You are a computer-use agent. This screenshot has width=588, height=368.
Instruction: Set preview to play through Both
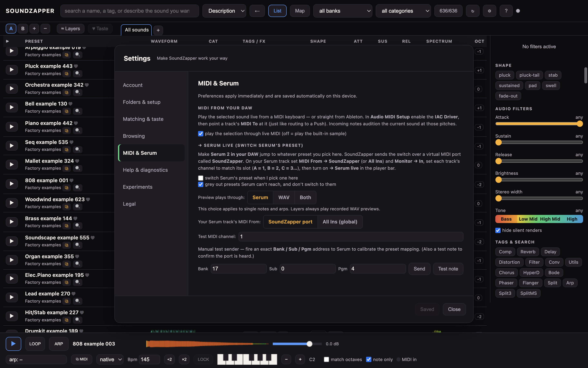pyautogui.click(x=305, y=197)
